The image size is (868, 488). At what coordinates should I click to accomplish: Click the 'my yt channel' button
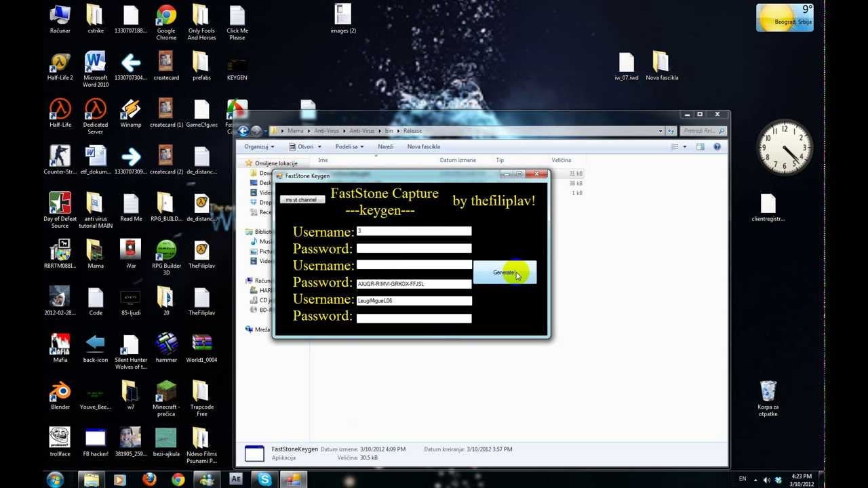click(x=301, y=200)
